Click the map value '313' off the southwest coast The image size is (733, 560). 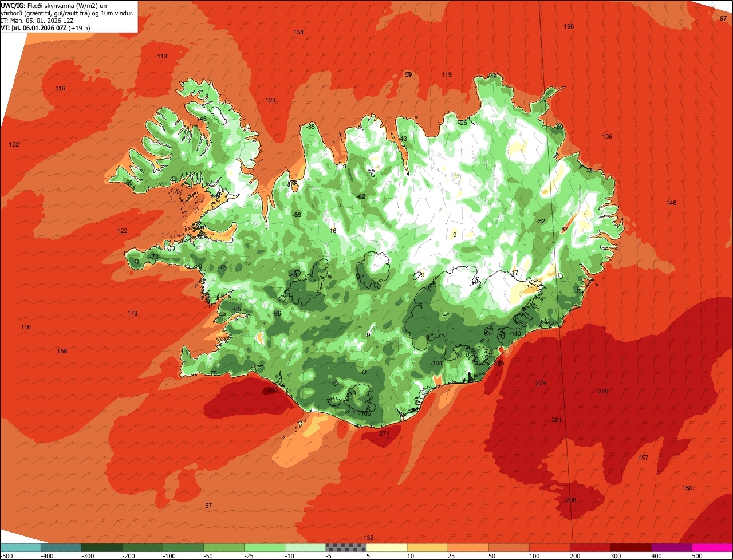tap(273, 389)
